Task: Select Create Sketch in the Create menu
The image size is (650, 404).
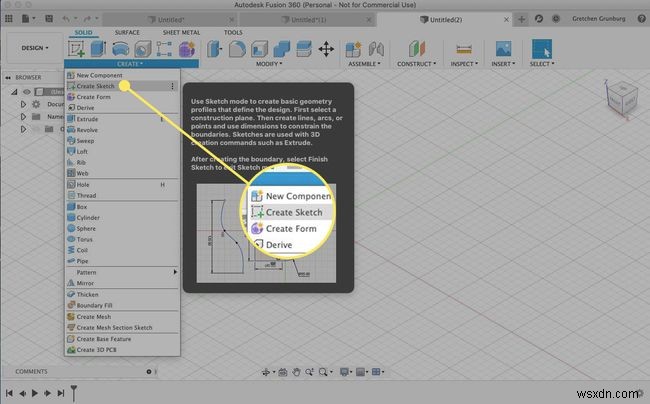Action: 122,86
